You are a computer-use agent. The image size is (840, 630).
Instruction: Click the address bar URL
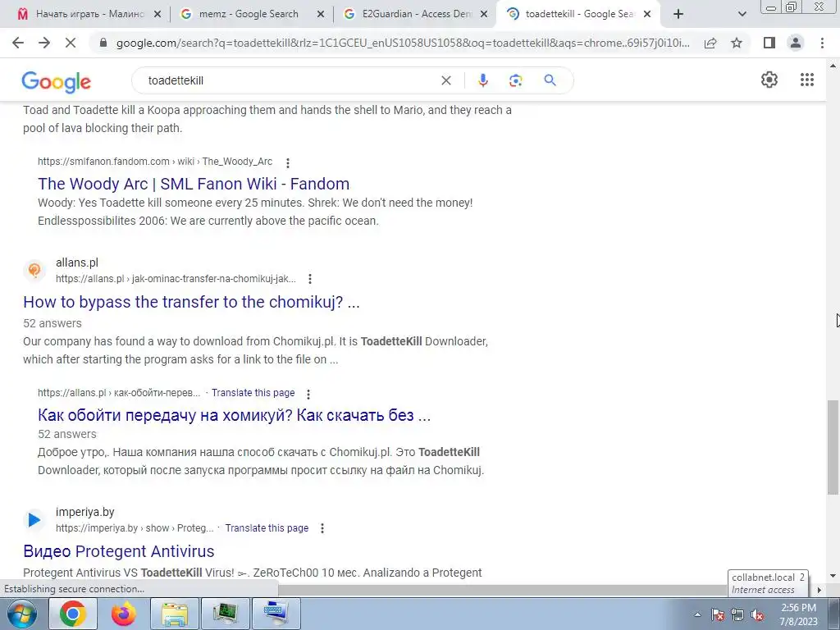(403, 43)
